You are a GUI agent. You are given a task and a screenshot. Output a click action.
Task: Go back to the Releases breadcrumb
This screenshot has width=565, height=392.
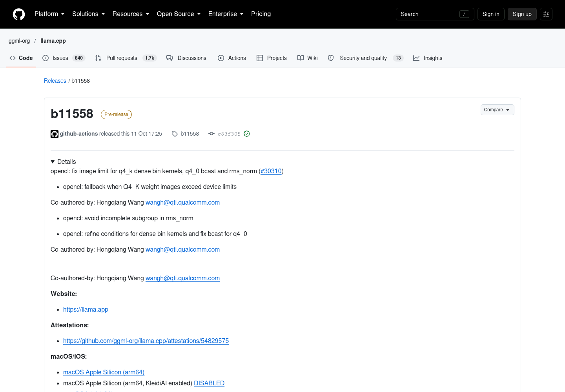[55, 81]
